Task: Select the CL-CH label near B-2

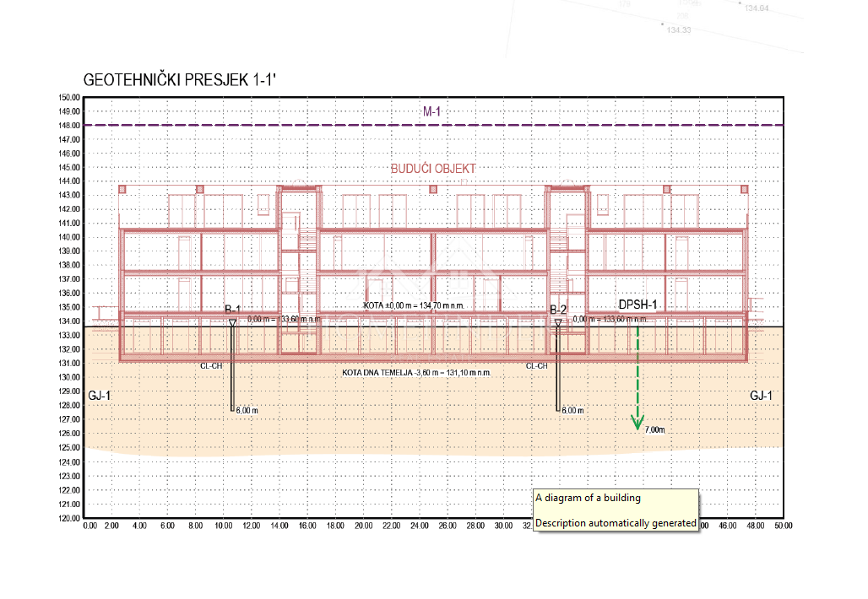Action: tap(536, 366)
